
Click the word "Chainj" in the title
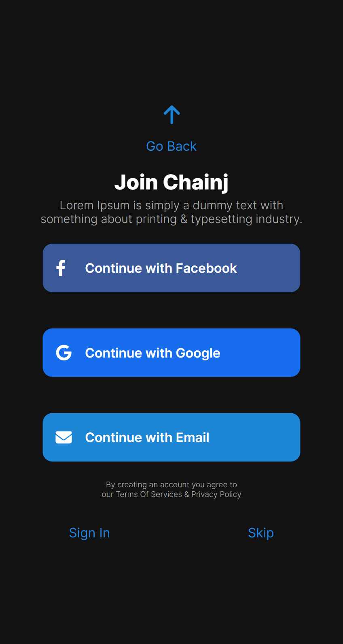[x=196, y=182]
